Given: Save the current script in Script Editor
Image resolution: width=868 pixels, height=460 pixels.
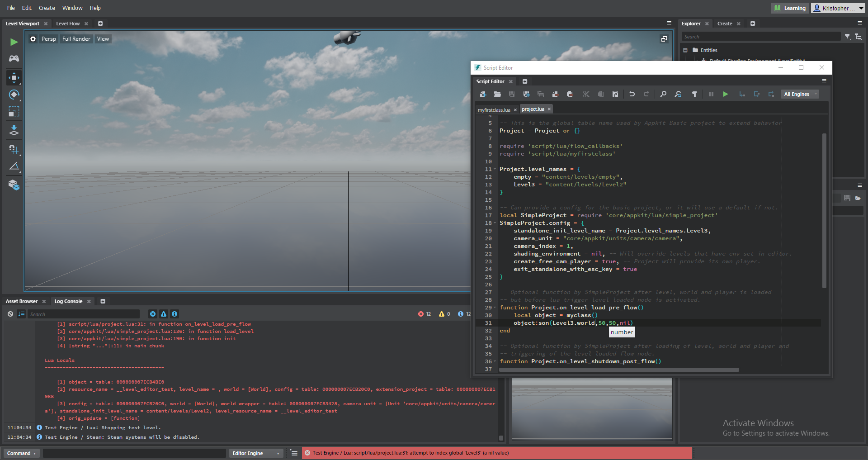Looking at the screenshot, I should click(x=511, y=94).
